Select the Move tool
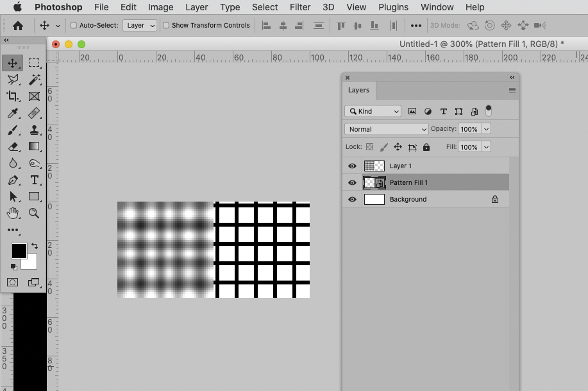 click(13, 62)
